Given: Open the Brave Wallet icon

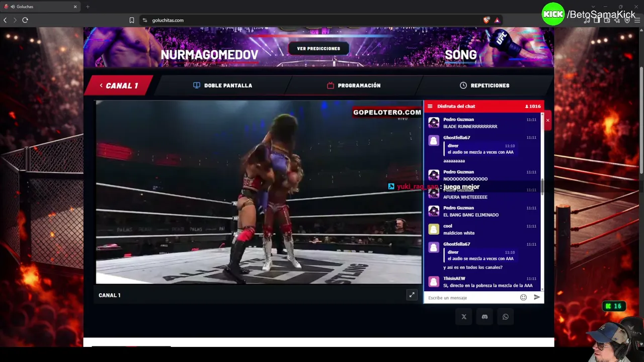Looking at the screenshot, I should [x=607, y=20].
